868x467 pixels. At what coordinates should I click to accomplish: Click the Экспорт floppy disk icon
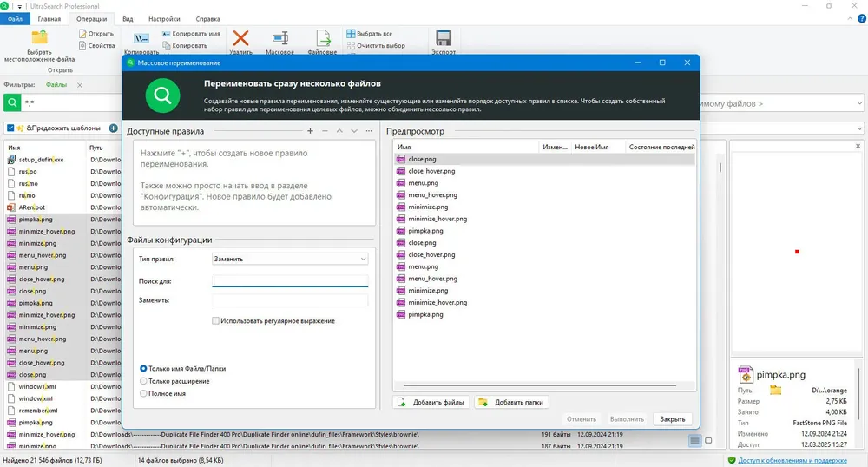coord(444,38)
